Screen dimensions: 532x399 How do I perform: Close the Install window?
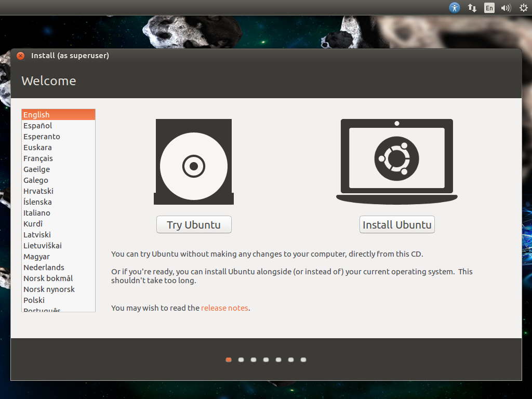tap(20, 56)
